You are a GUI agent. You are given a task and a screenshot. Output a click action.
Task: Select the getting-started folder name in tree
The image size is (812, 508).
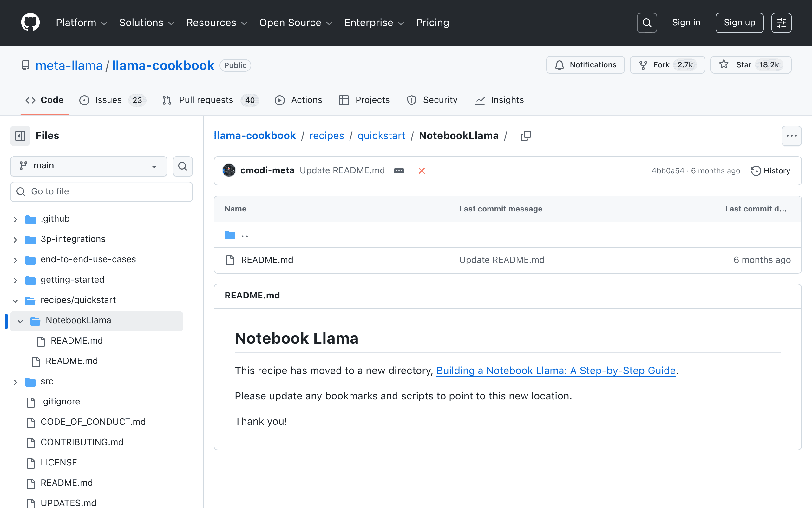(x=72, y=279)
